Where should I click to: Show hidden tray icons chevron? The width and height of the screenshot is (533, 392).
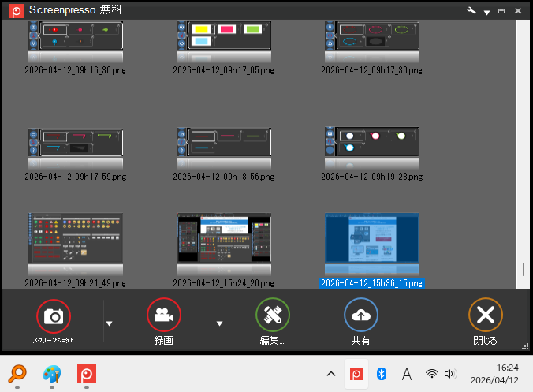(x=331, y=374)
